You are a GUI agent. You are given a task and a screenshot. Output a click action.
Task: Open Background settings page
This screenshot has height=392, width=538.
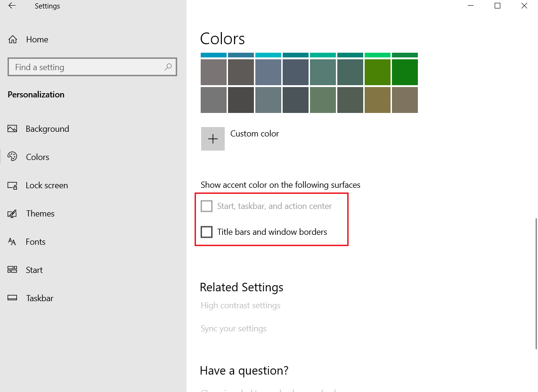point(48,129)
